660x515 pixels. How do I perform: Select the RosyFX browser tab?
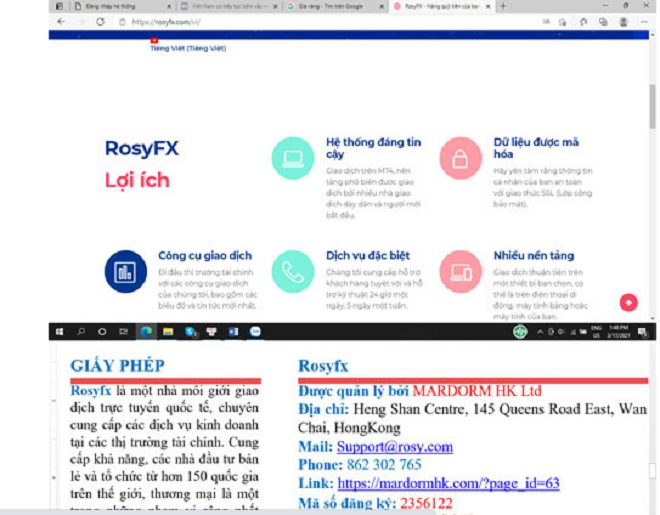(441, 6)
